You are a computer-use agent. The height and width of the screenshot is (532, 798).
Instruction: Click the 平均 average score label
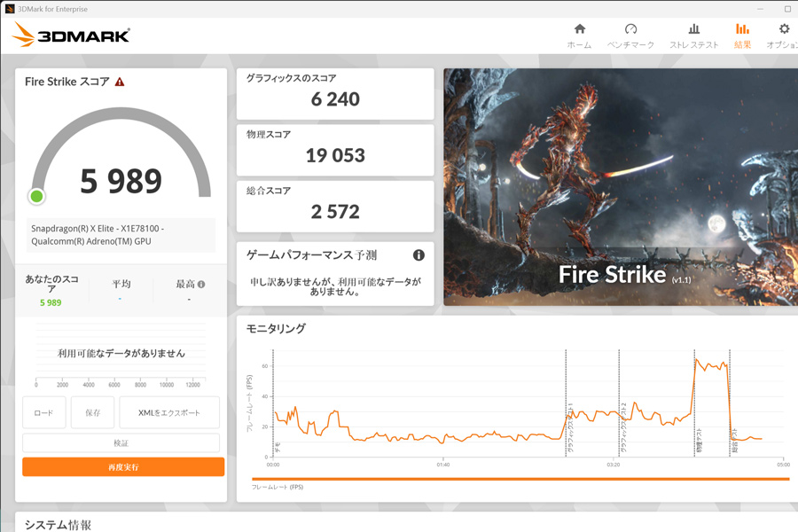(121, 284)
